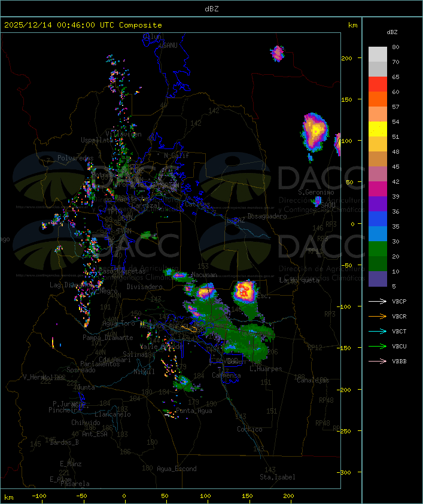Click the Bardas_B map label

tap(64, 442)
